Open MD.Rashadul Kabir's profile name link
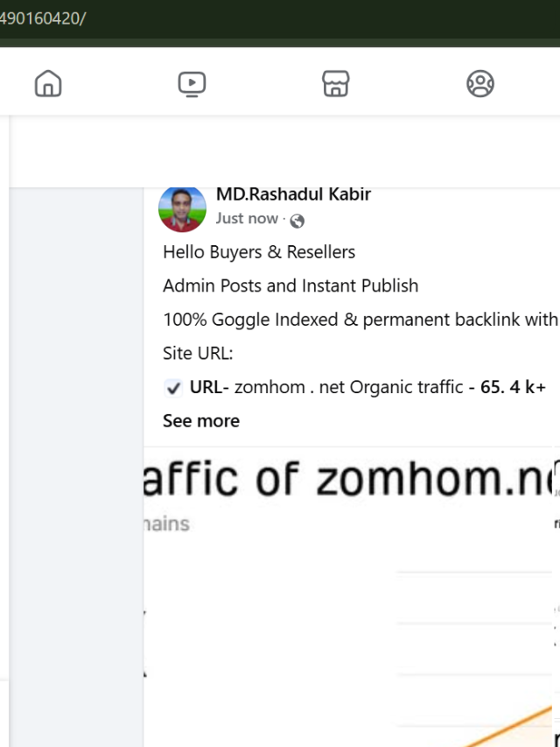The image size is (560, 747). (293, 195)
